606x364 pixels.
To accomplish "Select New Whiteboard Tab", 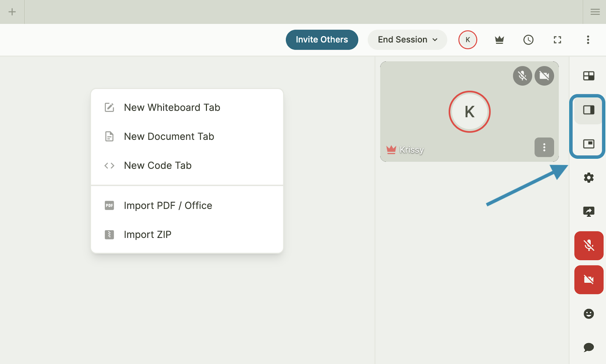I will pyautogui.click(x=172, y=108).
